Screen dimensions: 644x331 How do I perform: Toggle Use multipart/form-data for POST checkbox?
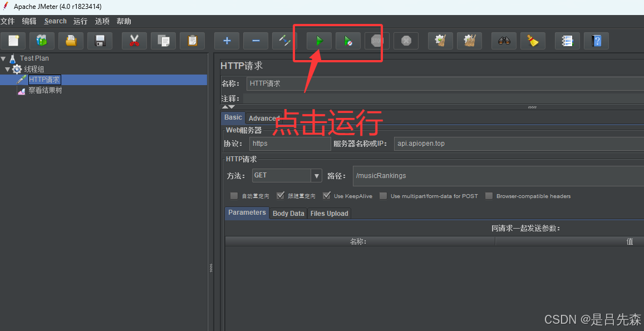383,196
